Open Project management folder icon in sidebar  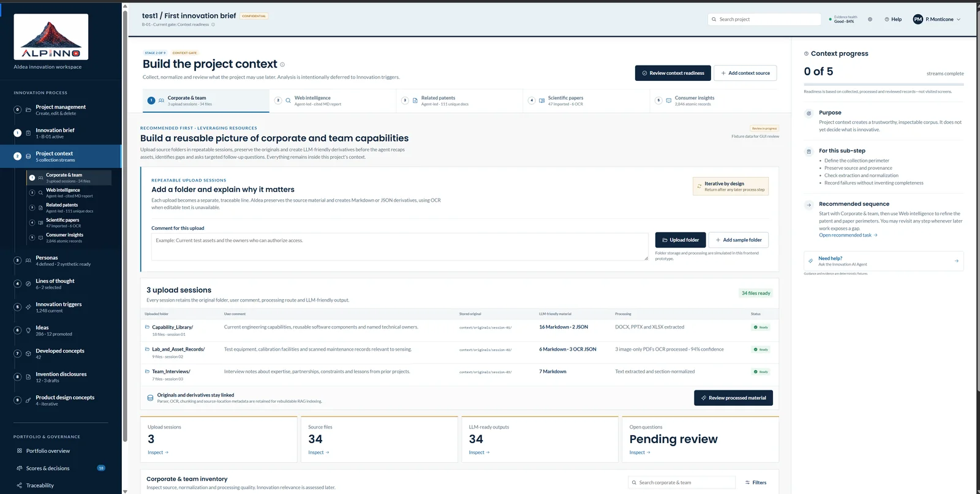pos(28,110)
